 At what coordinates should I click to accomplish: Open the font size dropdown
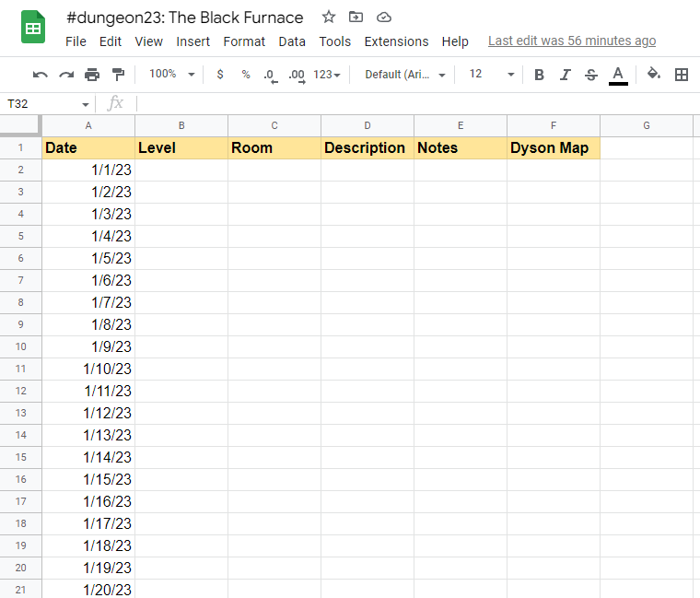(x=492, y=74)
